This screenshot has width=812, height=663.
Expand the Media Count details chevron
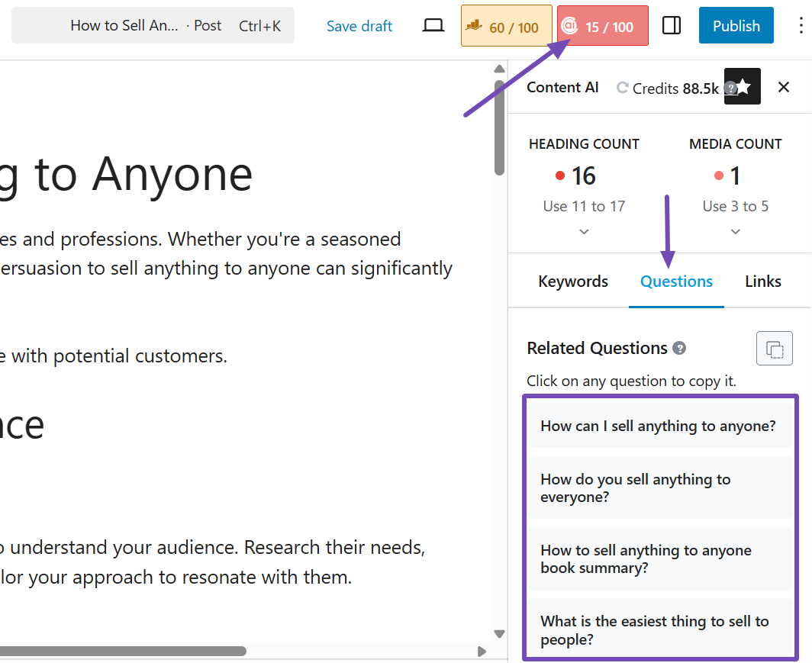point(735,231)
